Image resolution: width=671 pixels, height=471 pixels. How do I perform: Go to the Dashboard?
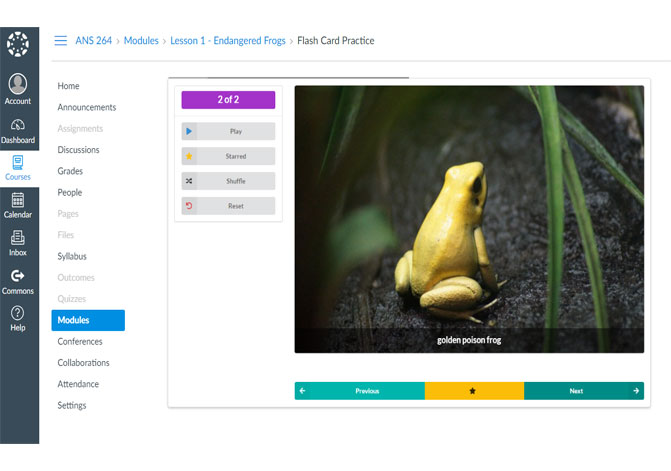[18, 131]
